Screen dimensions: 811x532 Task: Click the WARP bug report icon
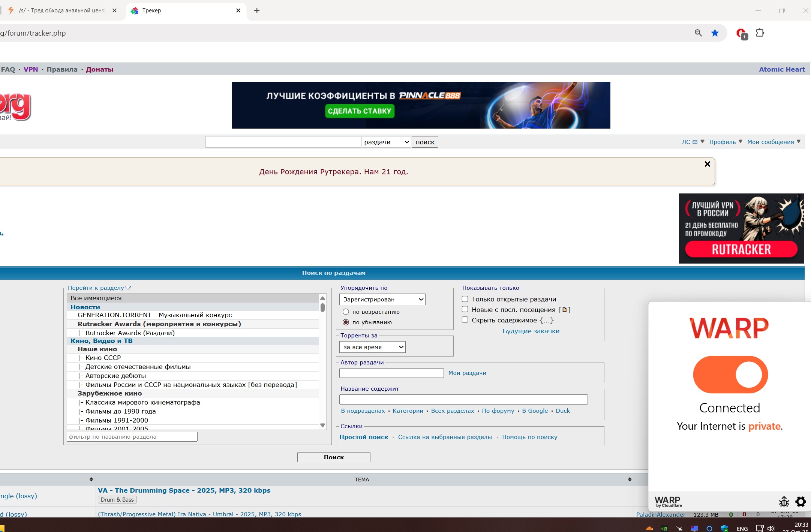(x=784, y=501)
